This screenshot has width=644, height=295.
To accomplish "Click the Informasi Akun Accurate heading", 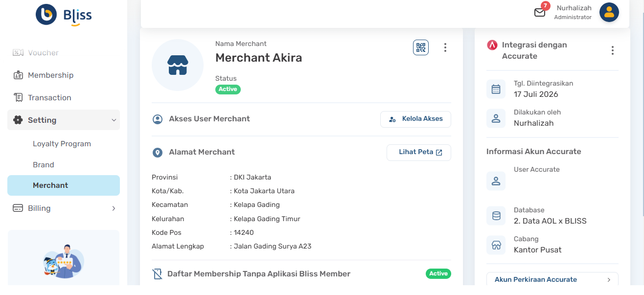I will (x=534, y=152).
